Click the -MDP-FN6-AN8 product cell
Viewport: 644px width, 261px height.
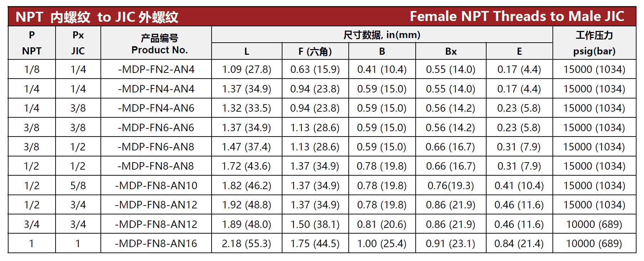(156, 147)
